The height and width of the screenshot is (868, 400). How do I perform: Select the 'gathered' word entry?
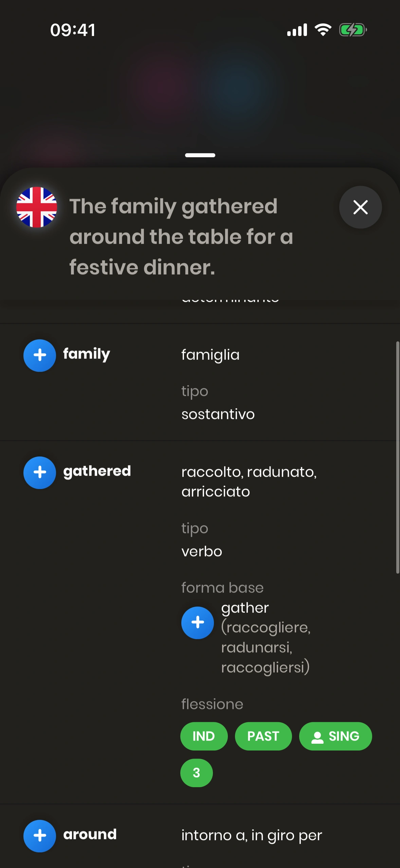coord(97,471)
